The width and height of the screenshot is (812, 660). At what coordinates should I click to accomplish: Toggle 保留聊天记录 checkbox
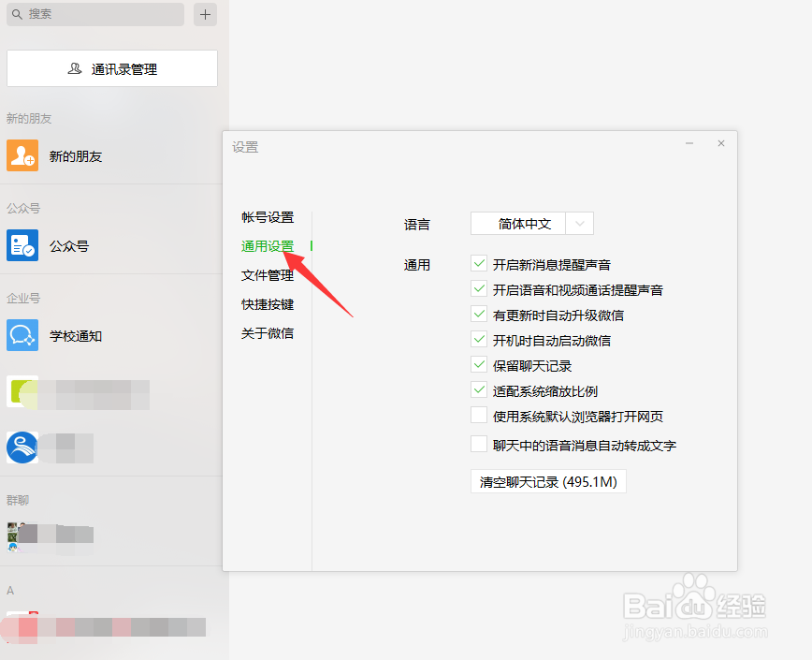tap(479, 364)
